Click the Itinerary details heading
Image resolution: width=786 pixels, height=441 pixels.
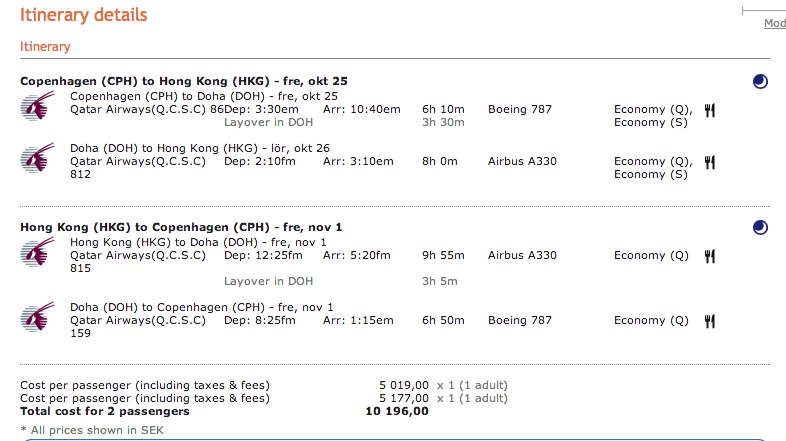coord(83,15)
